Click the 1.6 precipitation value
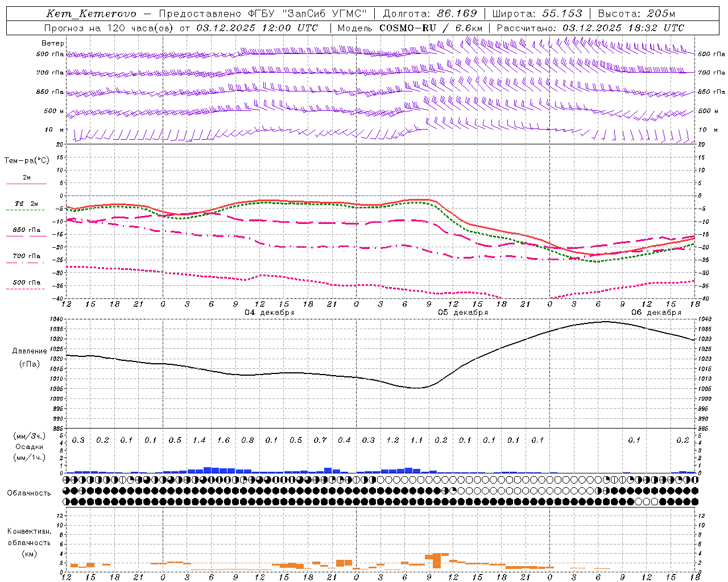 224,440
